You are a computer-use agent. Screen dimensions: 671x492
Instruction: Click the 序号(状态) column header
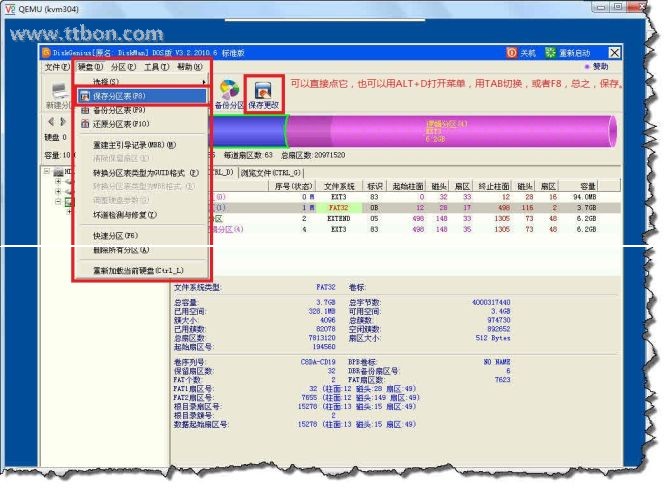coord(293,186)
